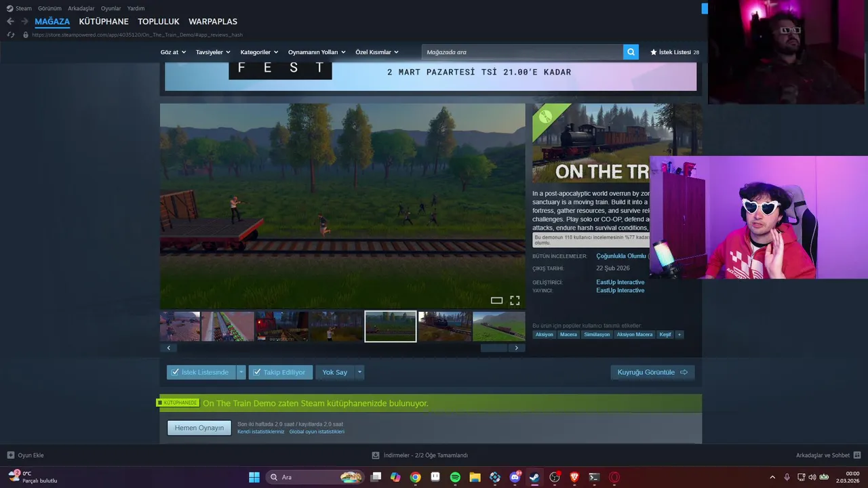Screen dimensions: 868x488
Task: Click the browser forward arrow
Action: tap(26, 22)
